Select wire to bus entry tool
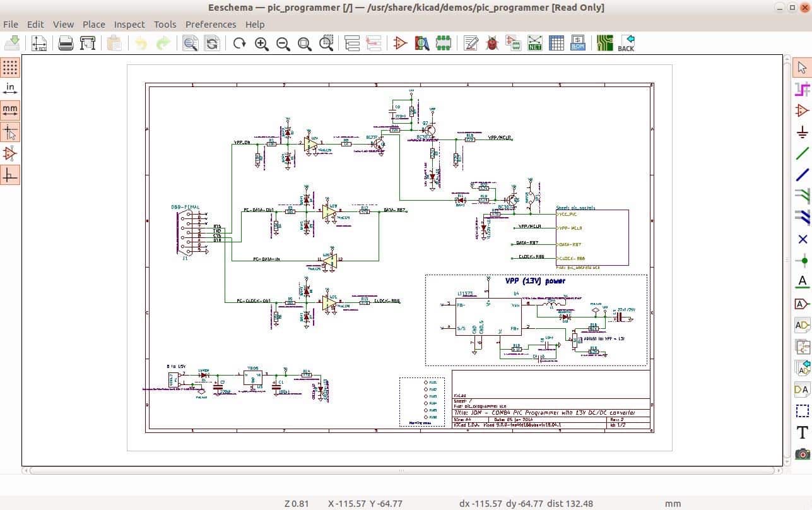This screenshot has height=510, width=812. (802, 196)
